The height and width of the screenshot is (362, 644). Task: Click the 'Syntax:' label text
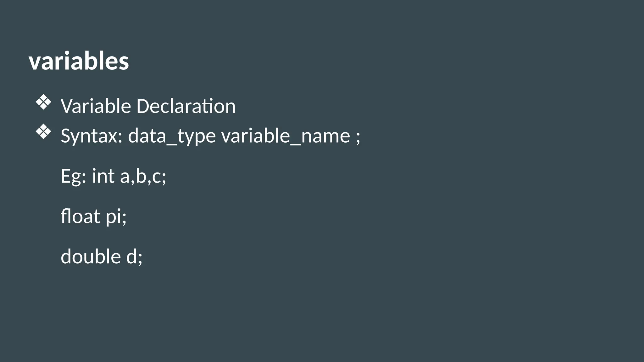(91, 136)
